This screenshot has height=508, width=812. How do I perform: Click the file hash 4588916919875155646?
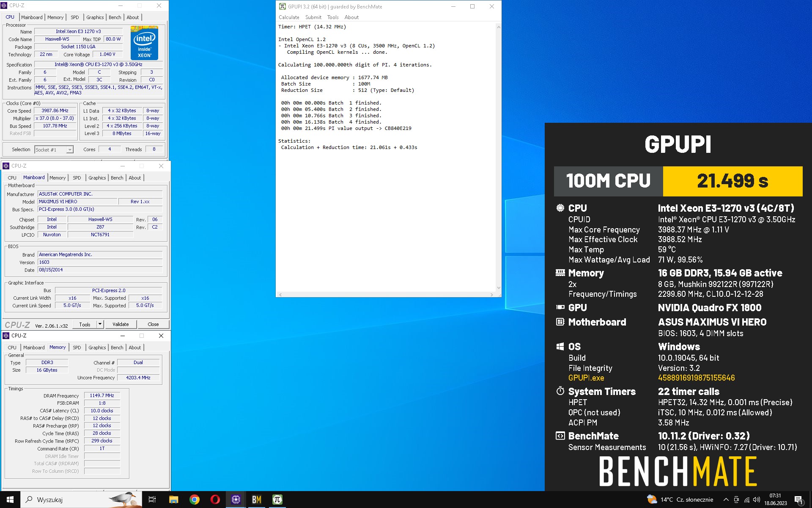click(696, 378)
